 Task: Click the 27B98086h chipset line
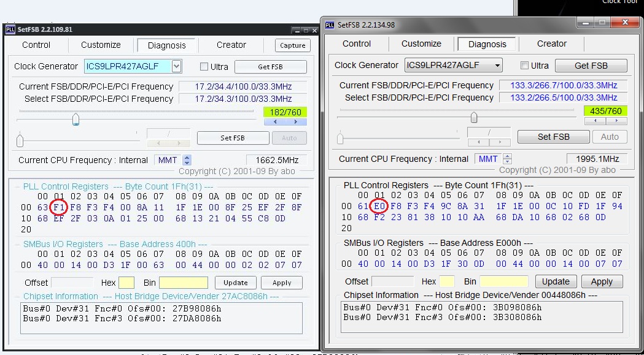[122, 308]
